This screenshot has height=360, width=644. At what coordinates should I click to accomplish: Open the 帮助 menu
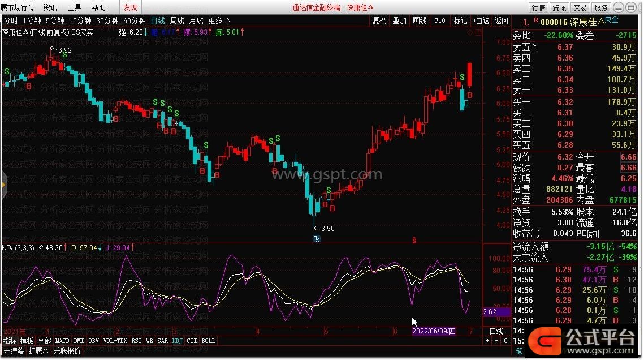coord(98,7)
